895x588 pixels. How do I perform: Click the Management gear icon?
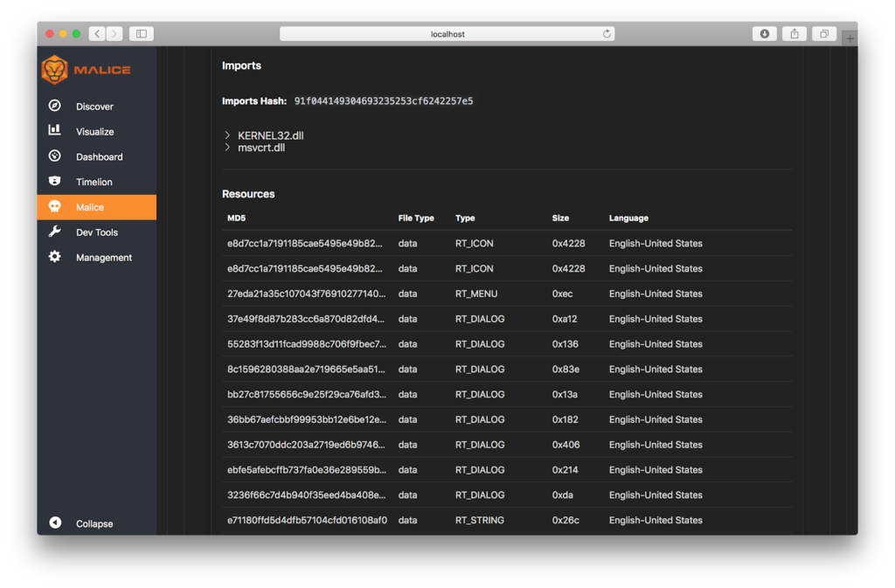pos(55,257)
